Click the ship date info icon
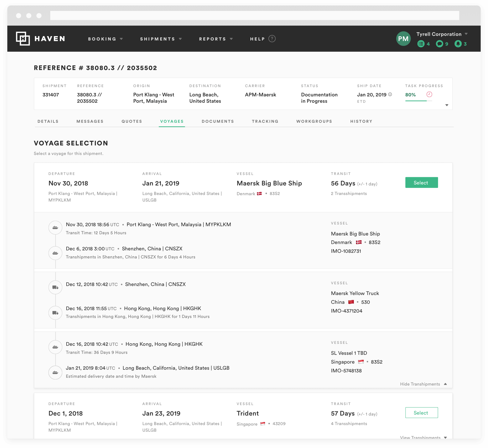Image resolution: width=488 pixels, height=448 pixels. click(390, 94)
